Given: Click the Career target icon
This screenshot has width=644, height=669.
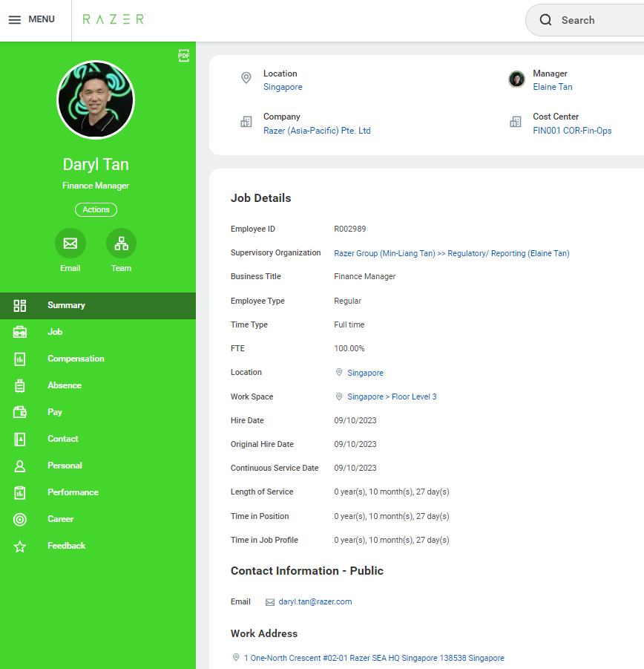Looking at the screenshot, I should (19, 519).
